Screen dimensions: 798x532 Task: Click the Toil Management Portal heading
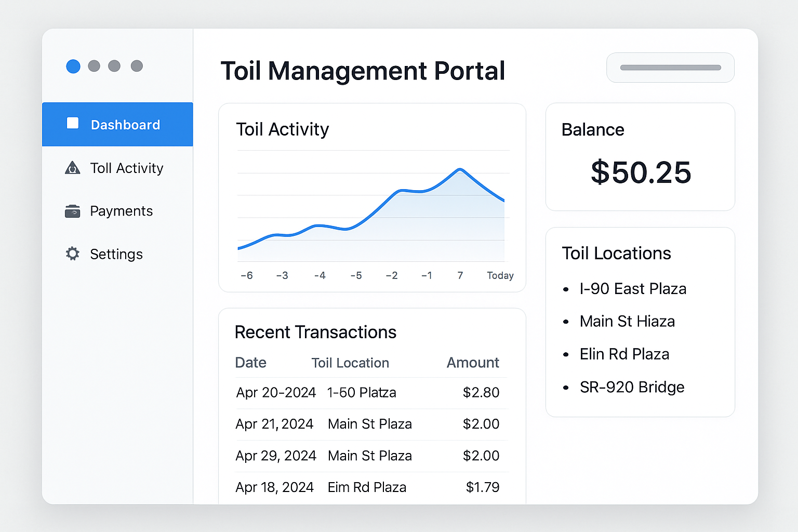[x=363, y=71]
